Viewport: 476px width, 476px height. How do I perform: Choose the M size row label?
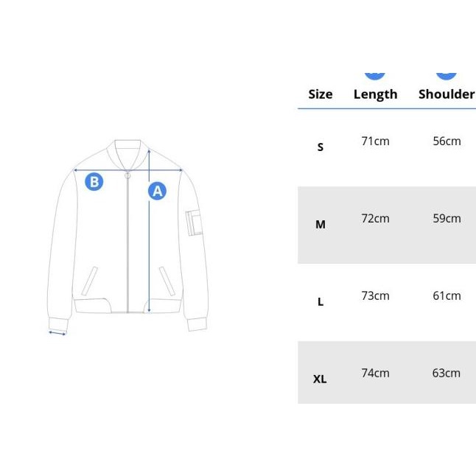(x=321, y=225)
